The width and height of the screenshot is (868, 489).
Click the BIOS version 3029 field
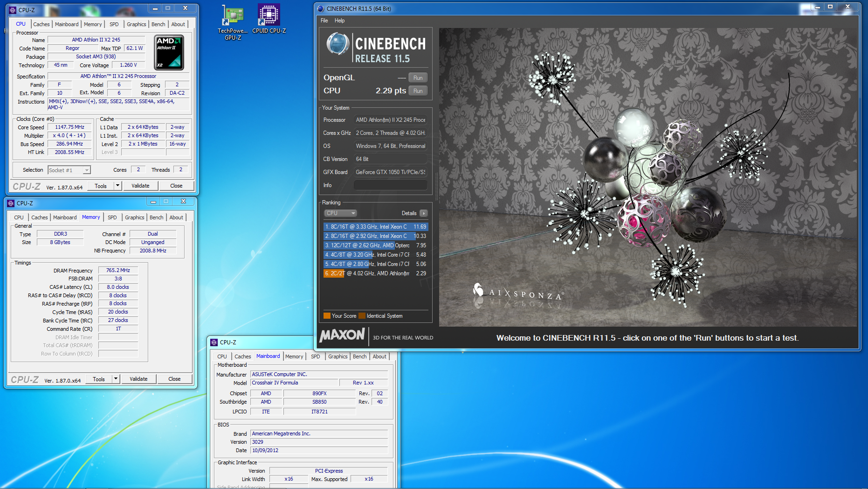coord(319,442)
